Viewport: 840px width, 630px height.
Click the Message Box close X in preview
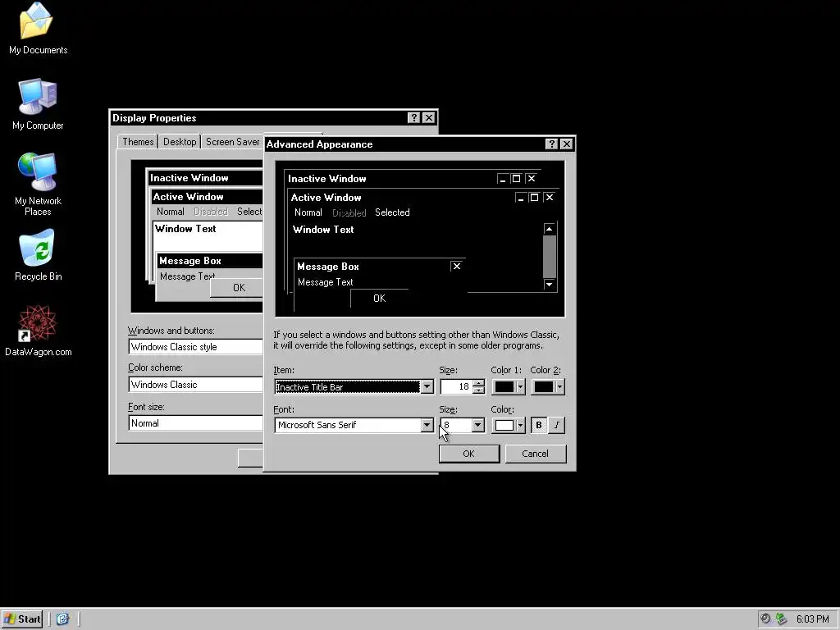pos(456,267)
